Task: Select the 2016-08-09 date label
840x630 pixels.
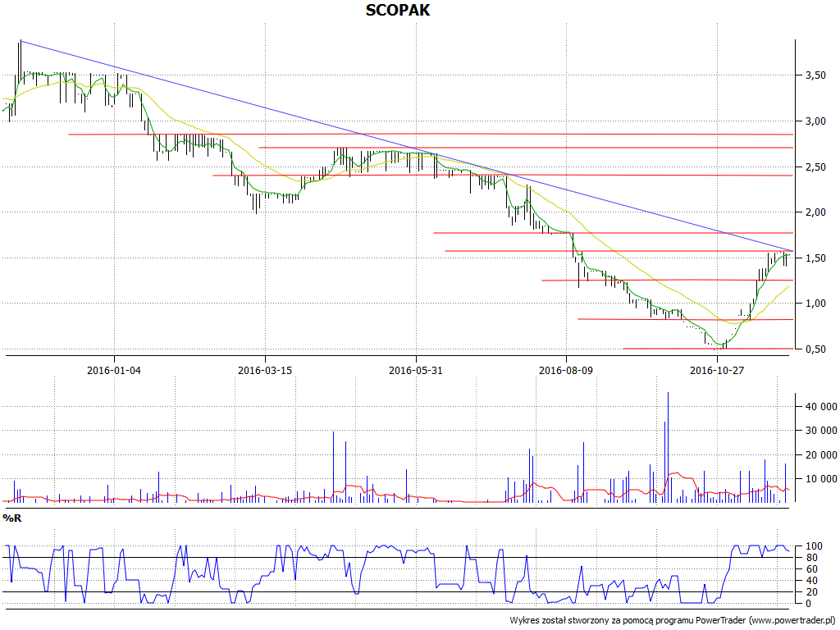Action: (566, 370)
